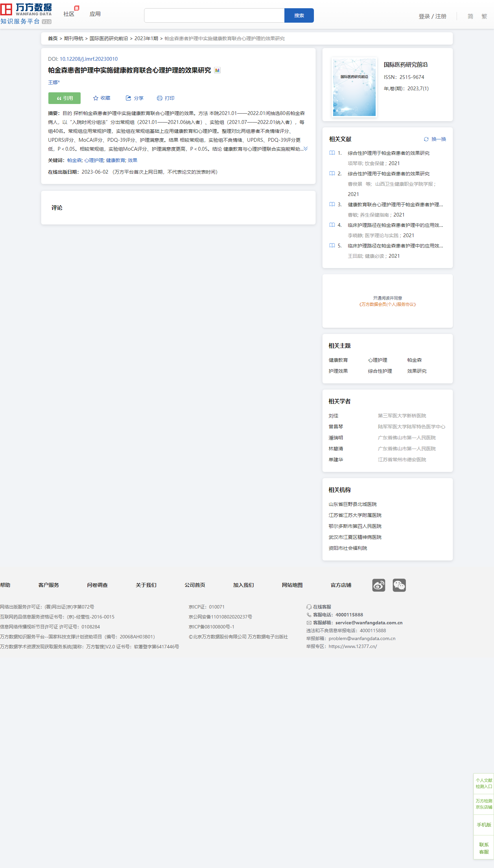Image resolution: width=494 pixels, height=868 pixels.
Task: Open footer 官方店铺 link
Action: [341, 585]
